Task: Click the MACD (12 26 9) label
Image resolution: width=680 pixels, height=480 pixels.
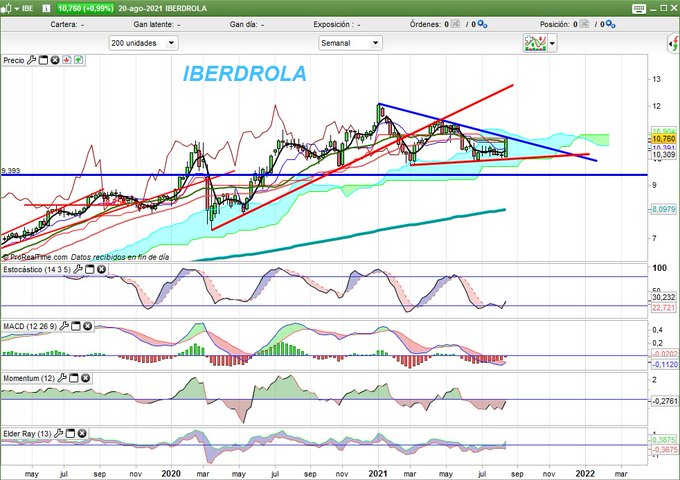Action: pos(30,327)
